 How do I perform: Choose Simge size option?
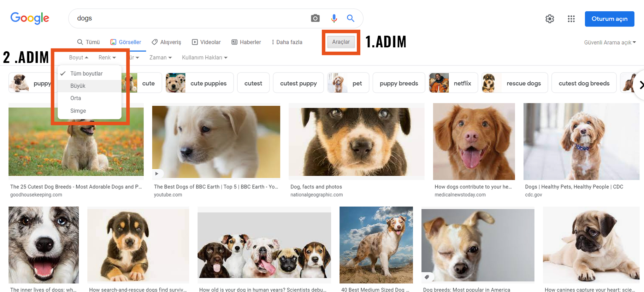pyautogui.click(x=78, y=111)
